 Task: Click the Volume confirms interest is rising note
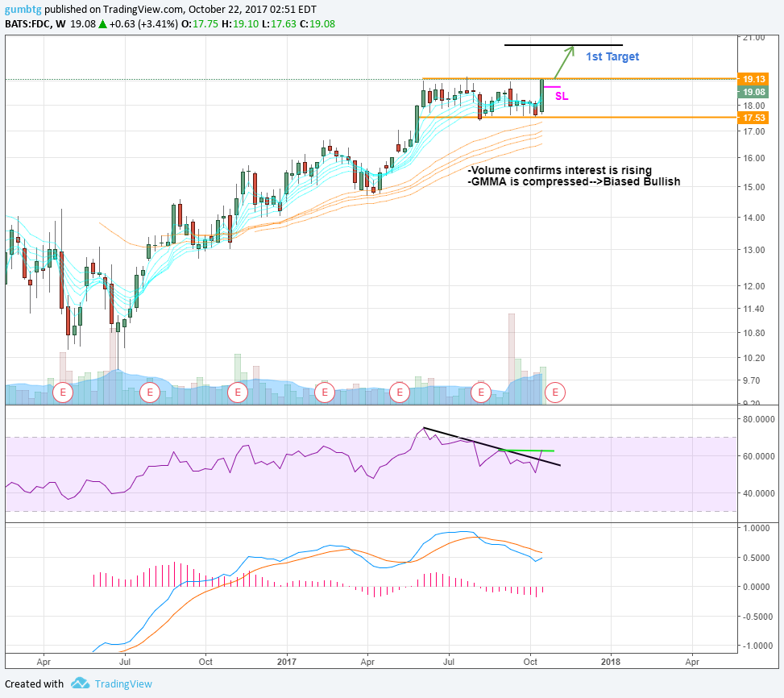pos(559,171)
